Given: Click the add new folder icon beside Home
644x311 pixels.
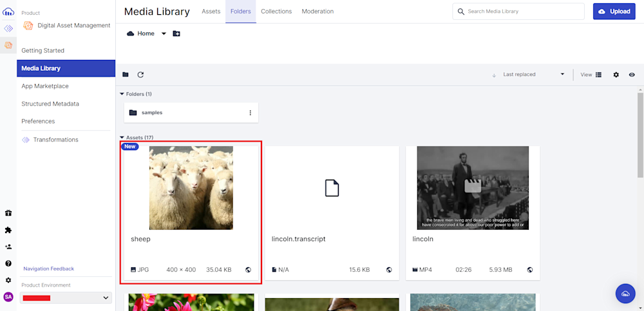Looking at the screenshot, I should pos(176,33).
